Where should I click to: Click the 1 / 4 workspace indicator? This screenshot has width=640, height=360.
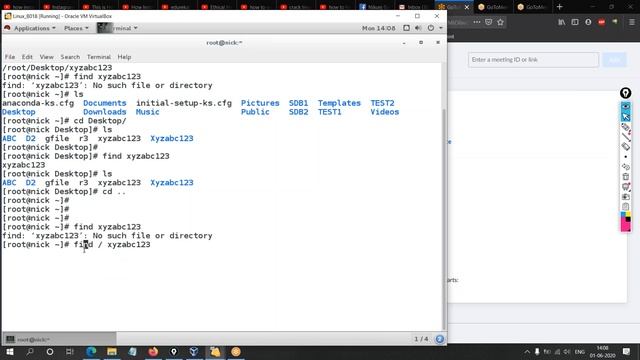point(421,339)
